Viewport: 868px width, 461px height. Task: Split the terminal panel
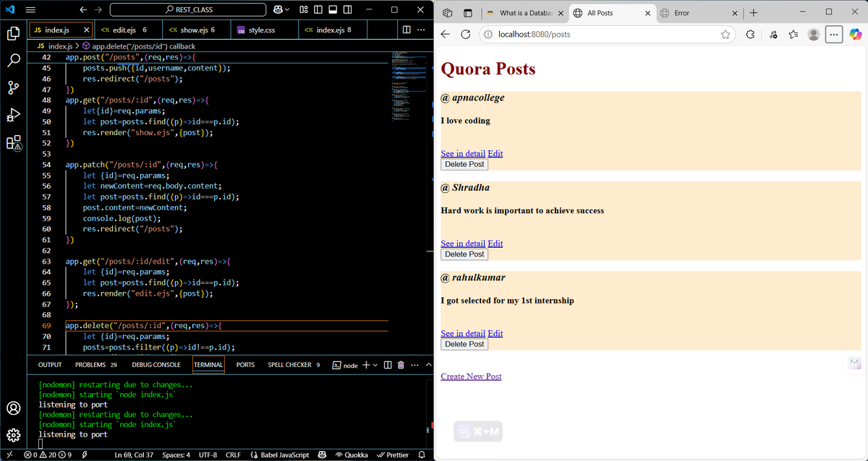tap(388, 365)
